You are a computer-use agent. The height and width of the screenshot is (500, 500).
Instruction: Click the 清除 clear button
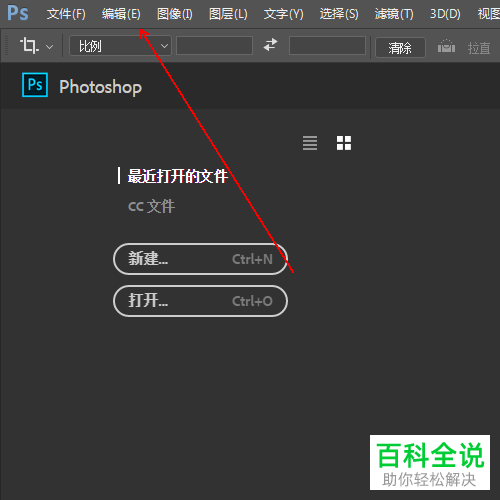[400, 48]
